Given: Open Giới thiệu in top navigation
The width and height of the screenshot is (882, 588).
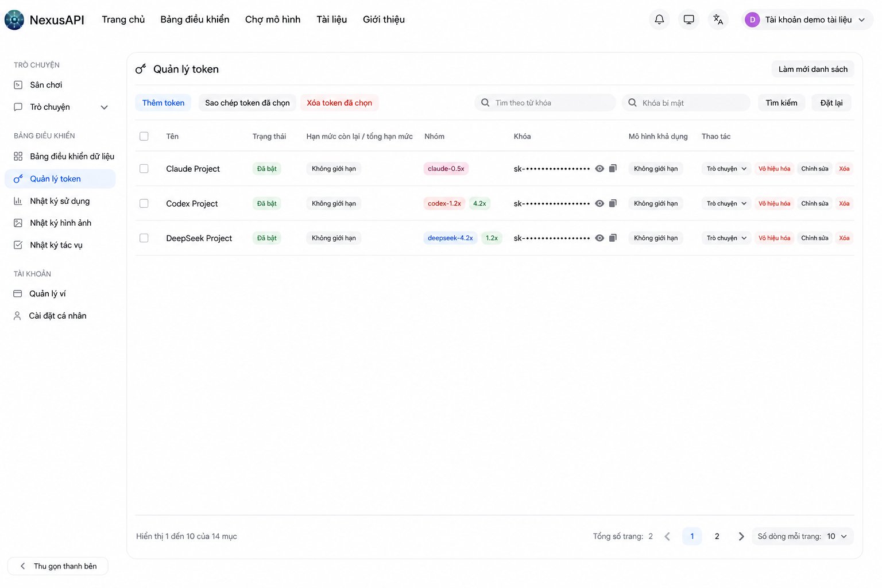Looking at the screenshot, I should click(384, 20).
